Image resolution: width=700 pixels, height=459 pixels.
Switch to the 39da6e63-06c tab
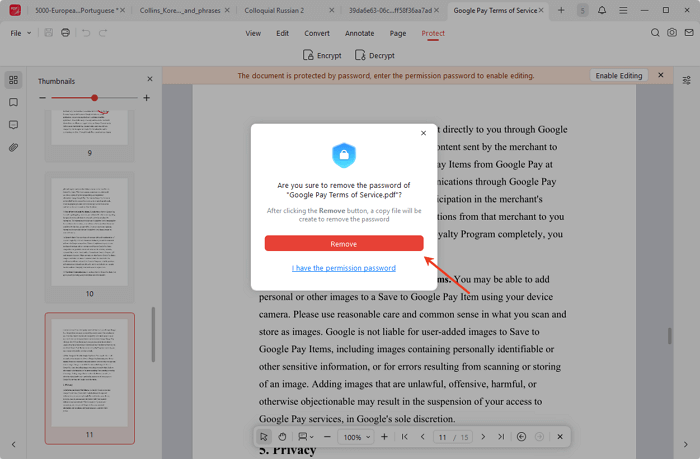point(390,10)
